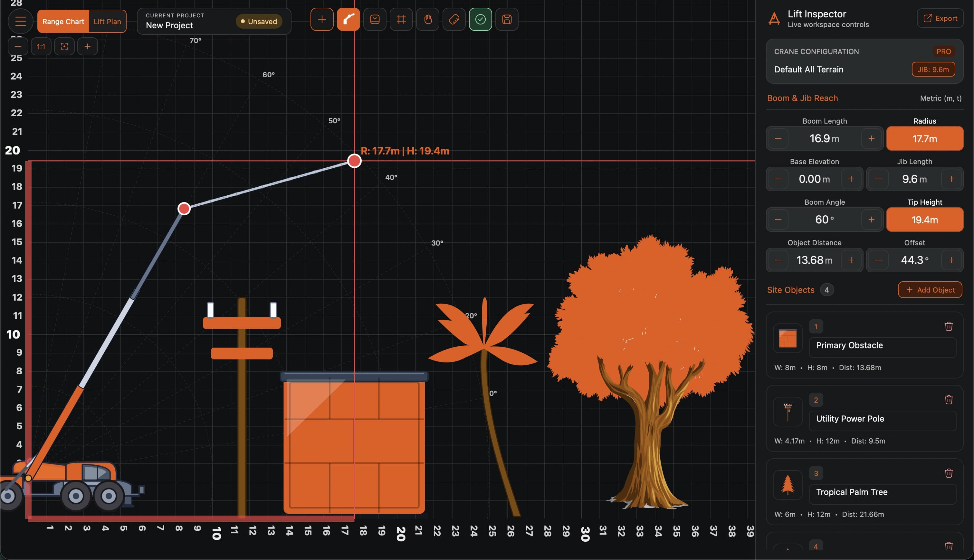974x560 pixels.
Task: Increase Boom Length with plus stepper
Action: (x=871, y=138)
